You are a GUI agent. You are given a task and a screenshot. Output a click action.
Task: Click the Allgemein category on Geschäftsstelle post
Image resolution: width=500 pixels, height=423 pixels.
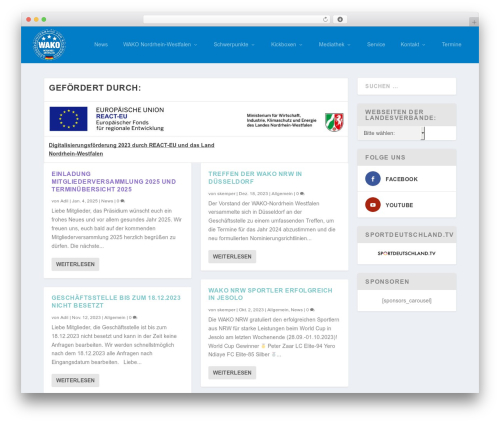point(115,317)
